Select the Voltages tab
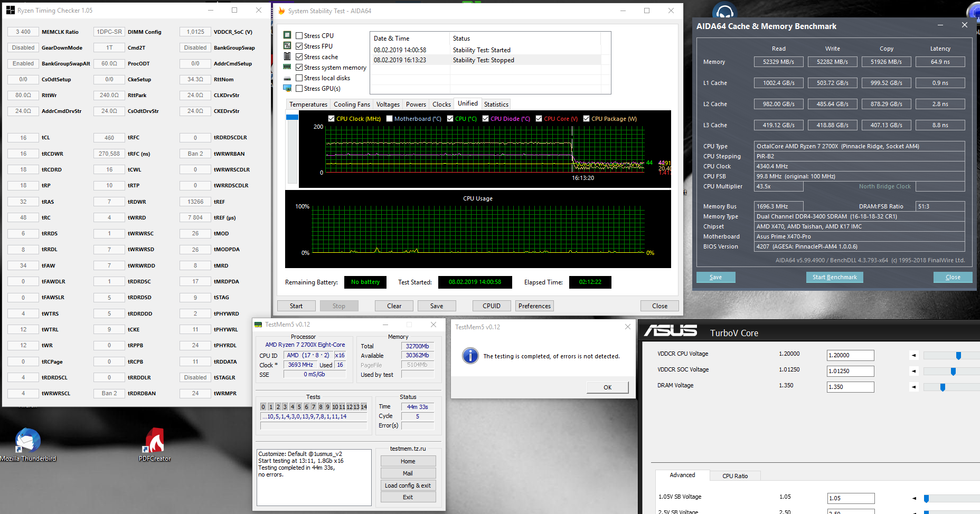This screenshot has height=514, width=980. coord(388,104)
